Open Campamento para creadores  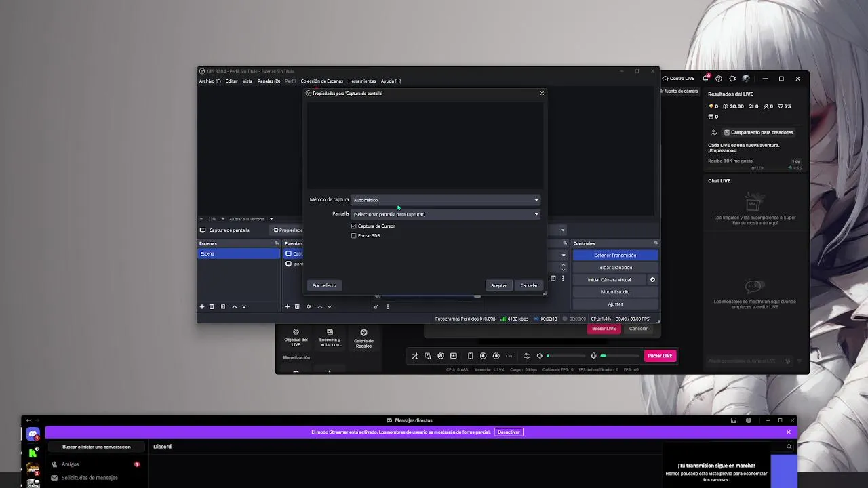[x=758, y=132]
